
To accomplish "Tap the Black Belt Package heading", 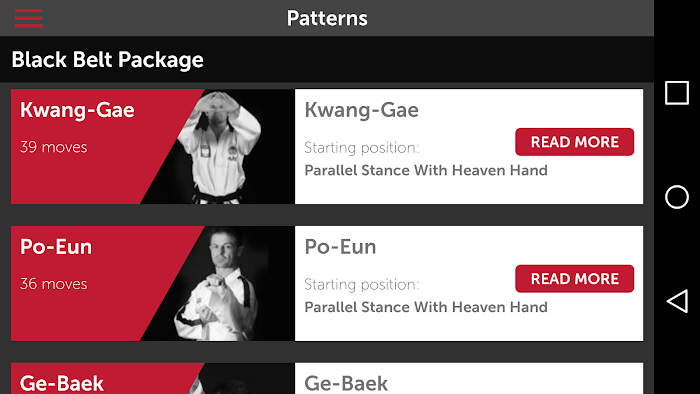I will pos(107,60).
